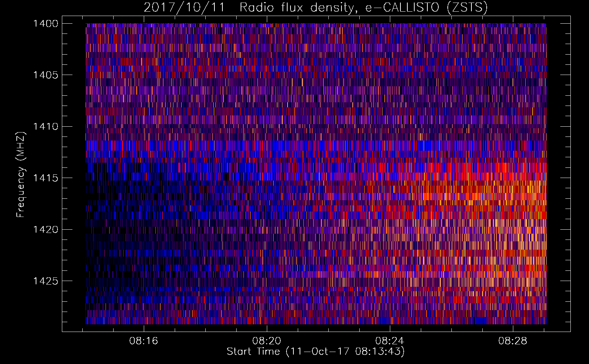
Task: Click the 1415 frequency tick label
Action: coord(46,178)
